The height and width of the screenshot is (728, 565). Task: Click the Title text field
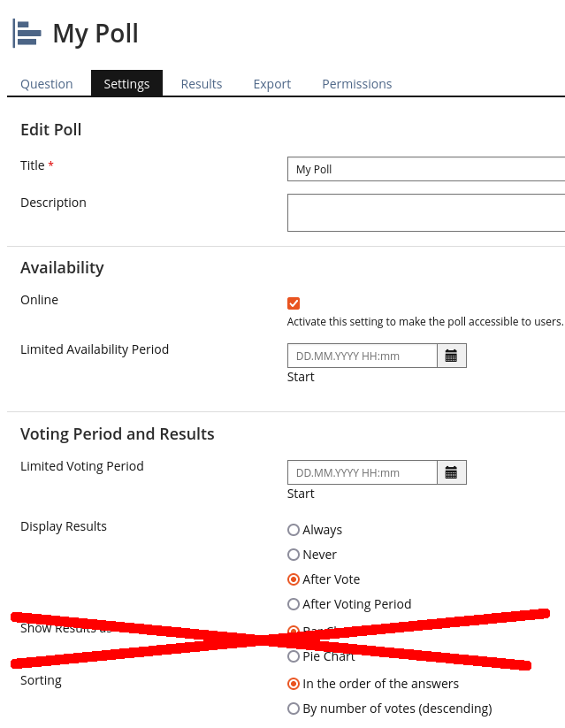[x=425, y=169]
